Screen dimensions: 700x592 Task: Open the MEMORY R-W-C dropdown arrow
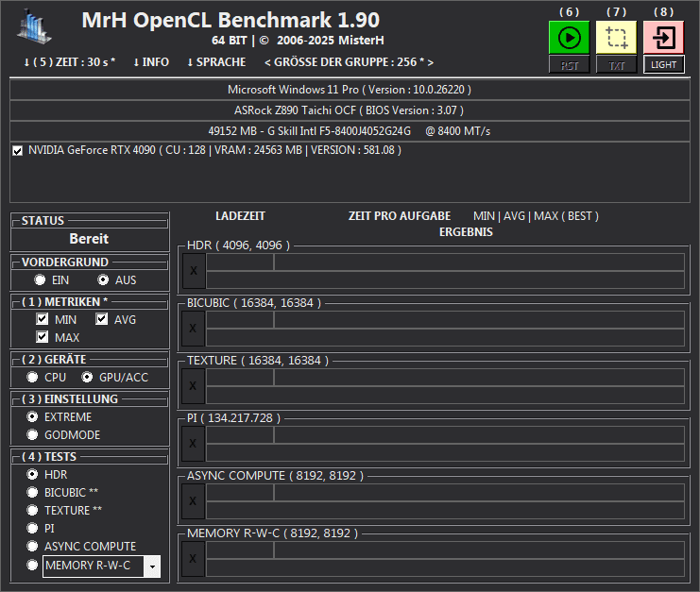pos(152,567)
